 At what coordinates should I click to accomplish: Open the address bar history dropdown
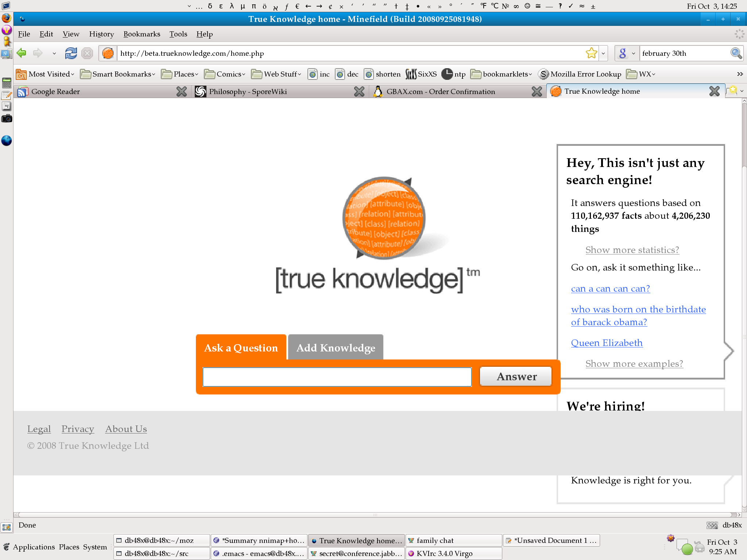(x=604, y=53)
